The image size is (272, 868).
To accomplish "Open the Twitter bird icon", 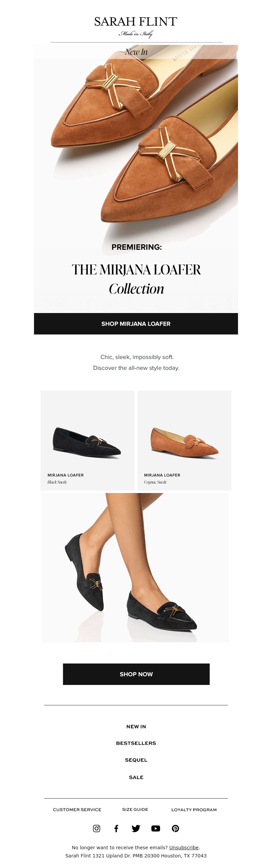I will (x=136, y=829).
